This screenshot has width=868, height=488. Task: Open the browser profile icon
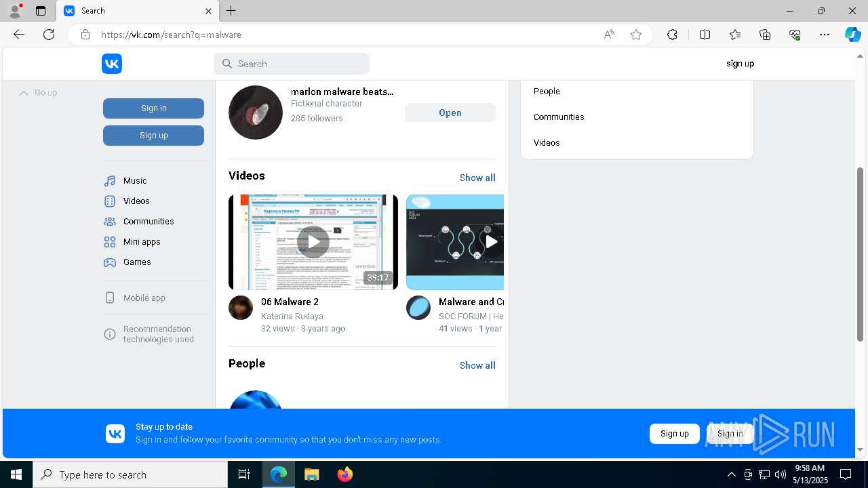15,11
